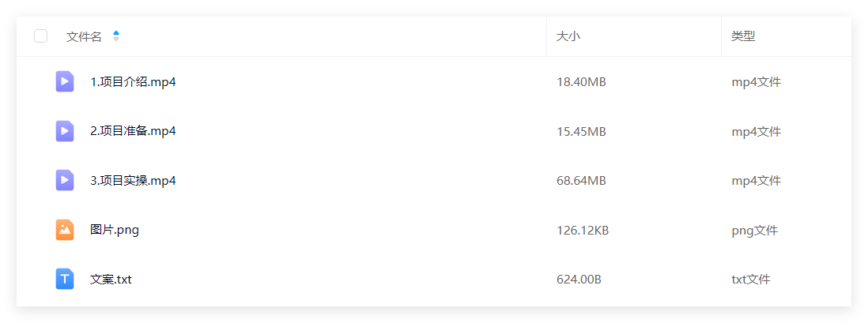Click the 类型 column header

point(743,37)
